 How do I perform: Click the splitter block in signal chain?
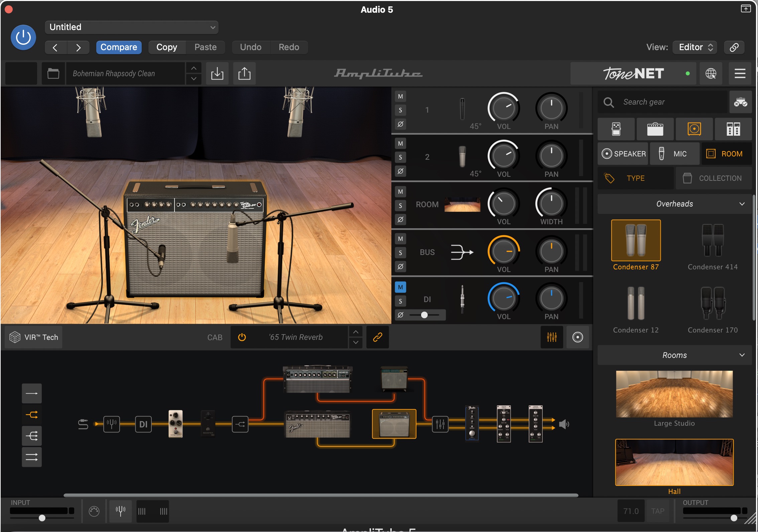coord(240,424)
